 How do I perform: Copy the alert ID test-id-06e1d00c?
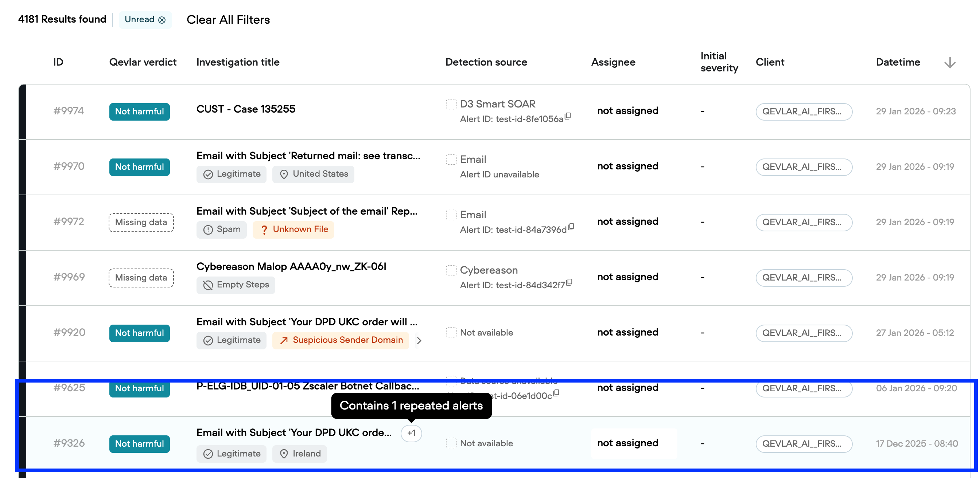[557, 393]
